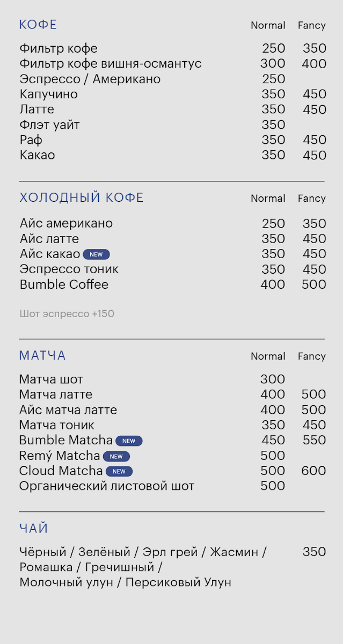Select the ЧАЙ section heading
This screenshot has width=343, height=644.
point(34,529)
